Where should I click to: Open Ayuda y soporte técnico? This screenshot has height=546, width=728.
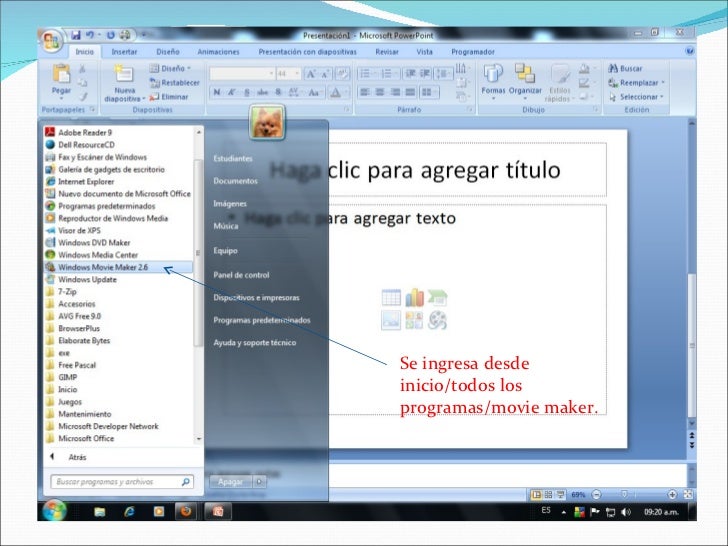click(x=254, y=343)
